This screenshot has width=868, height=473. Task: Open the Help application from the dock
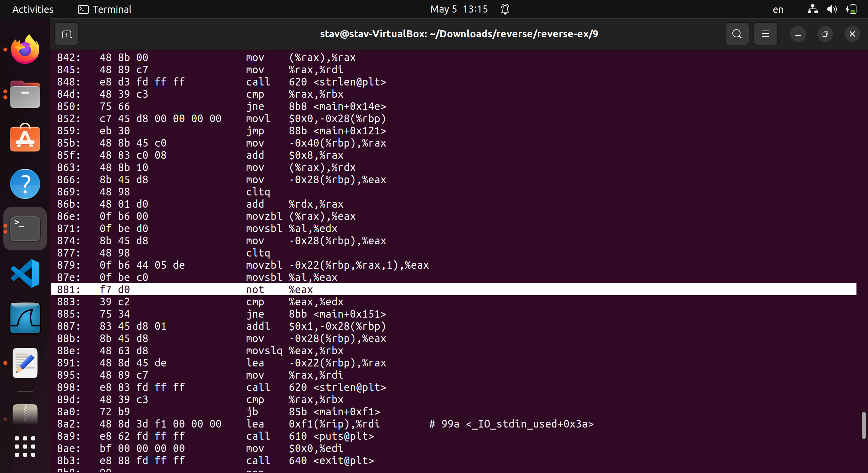25,184
